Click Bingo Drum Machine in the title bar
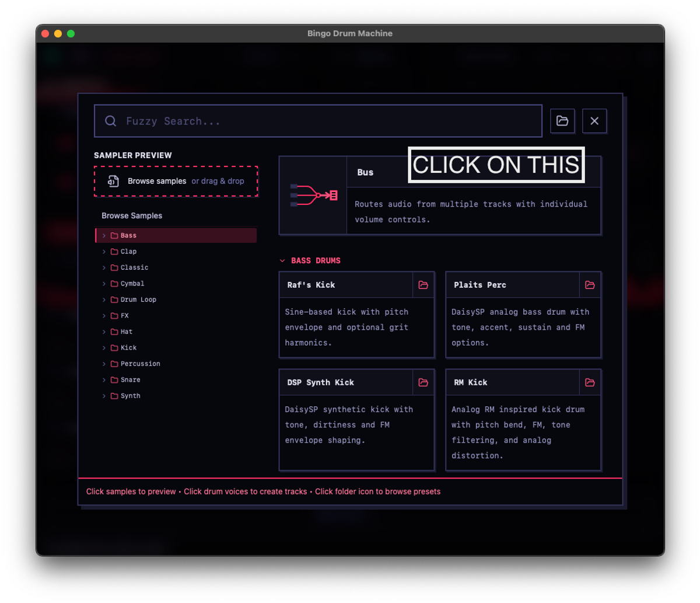The height and width of the screenshot is (603, 700). coord(349,33)
